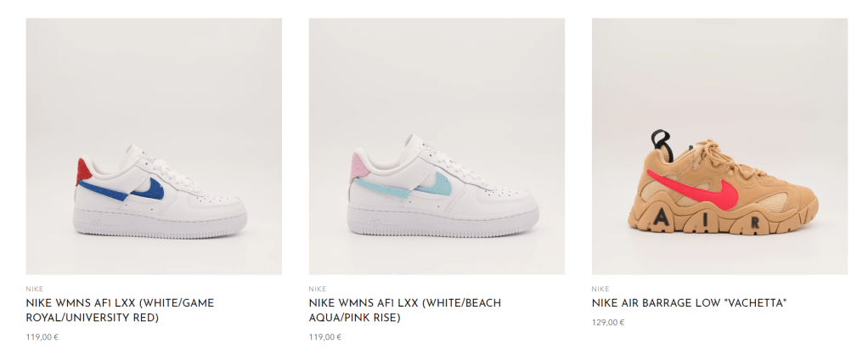This screenshot has width=868, height=361.
Task: Click the NIKE brand label above Game Royal AF1
Action: point(34,289)
